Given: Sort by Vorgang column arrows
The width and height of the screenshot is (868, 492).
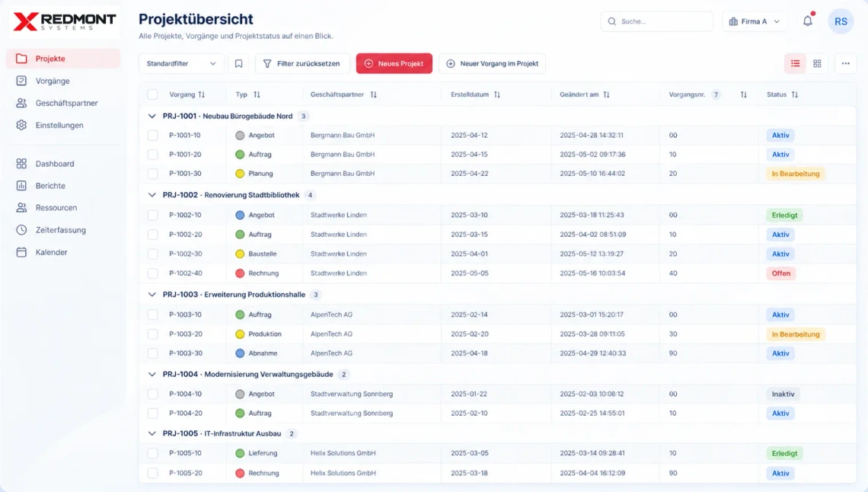Looking at the screenshot, I should pos(202,94).
